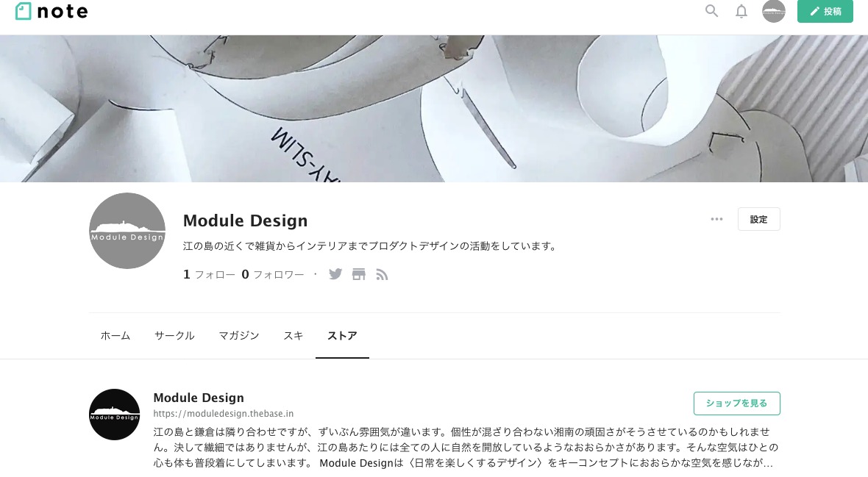Click the ショップを見る button

pyautogui.click(x=736, y=404)
